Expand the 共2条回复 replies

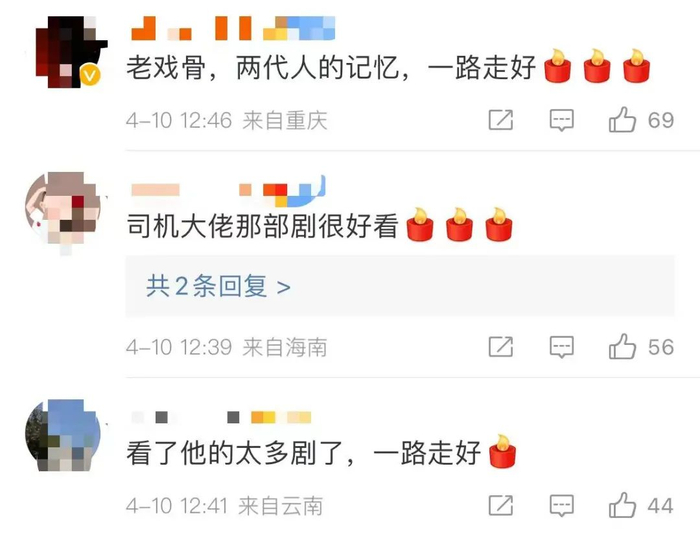point(218,286)
